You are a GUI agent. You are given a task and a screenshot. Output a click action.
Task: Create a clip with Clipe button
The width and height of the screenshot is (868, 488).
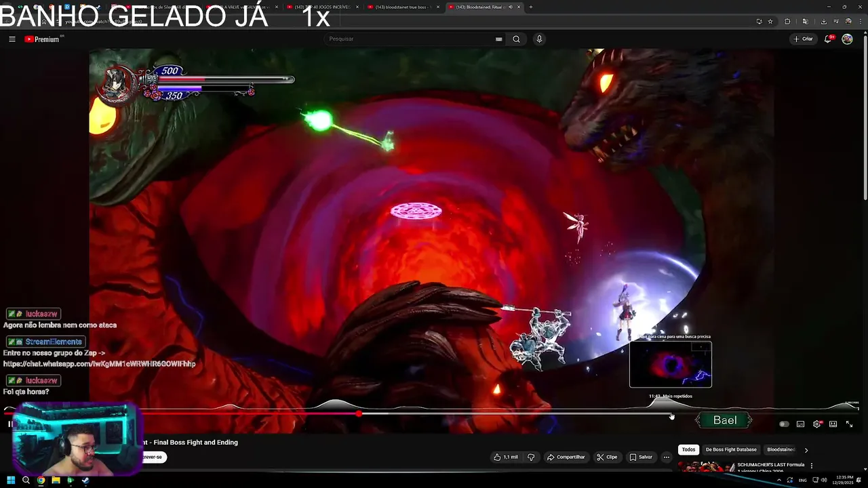pos(607,457)
